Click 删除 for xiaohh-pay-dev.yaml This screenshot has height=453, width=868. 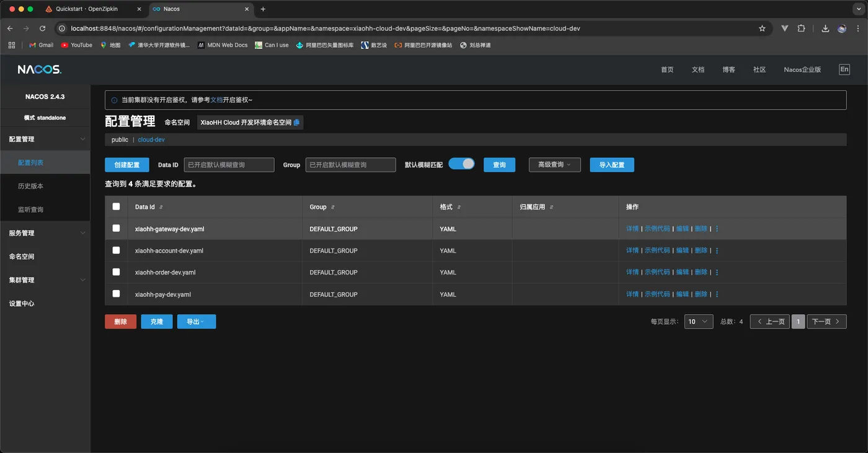click(x=701, y=294)
